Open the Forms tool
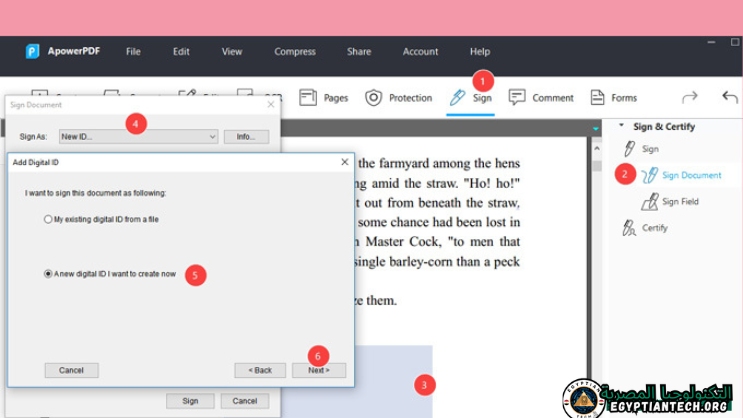This screenshot has height=418, width=743. point(613,98)
